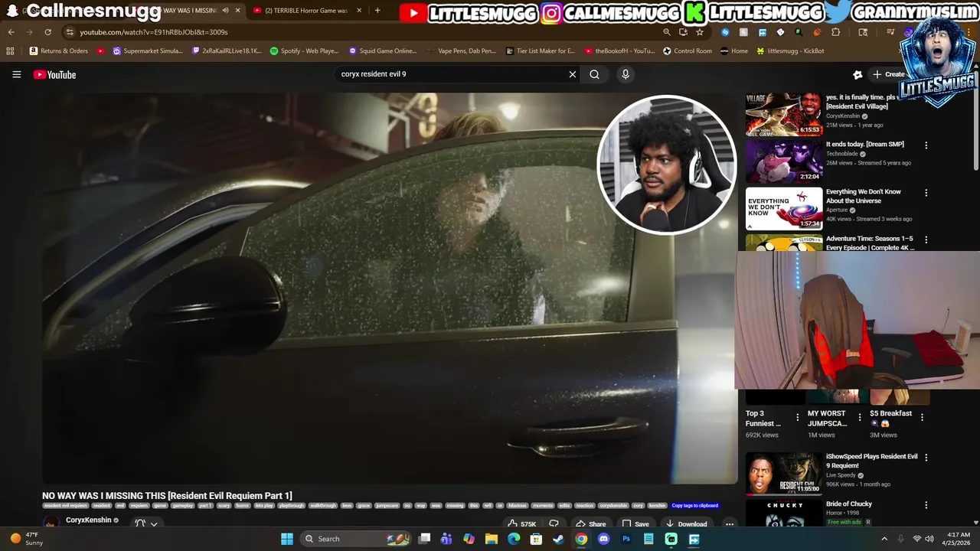
Task: Open Steam from the taskbar
Action: tap(558, 539)
